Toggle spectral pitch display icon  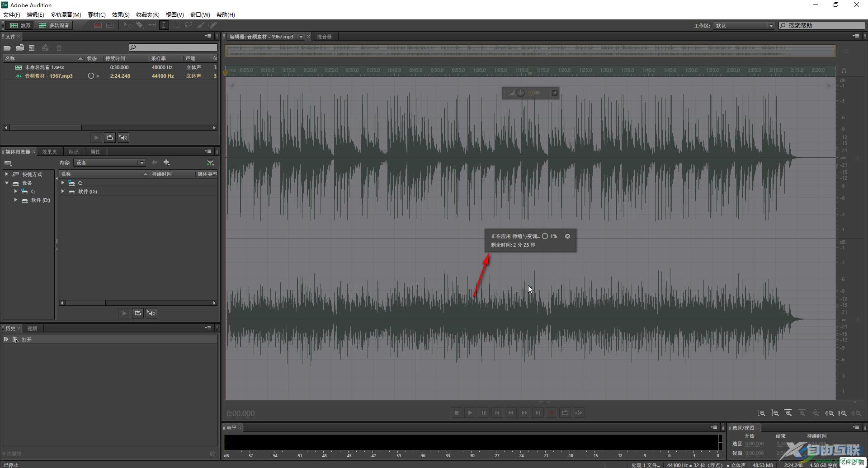(x=110, y=25)
